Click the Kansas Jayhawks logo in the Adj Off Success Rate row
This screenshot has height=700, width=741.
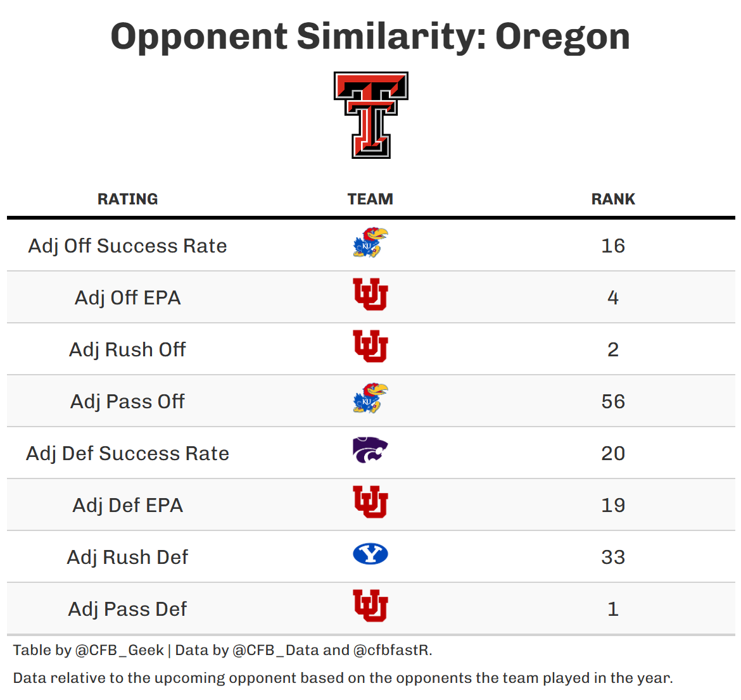[x=370, y=244]
